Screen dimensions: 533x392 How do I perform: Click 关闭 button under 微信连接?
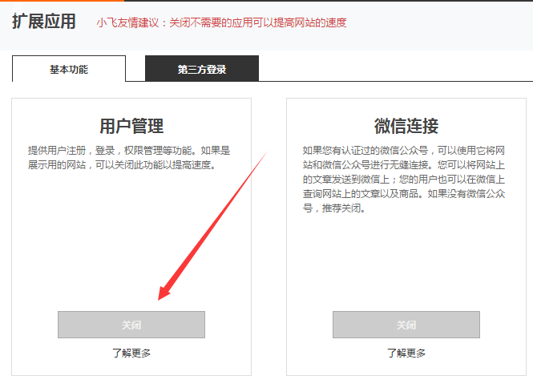[406, 325]
